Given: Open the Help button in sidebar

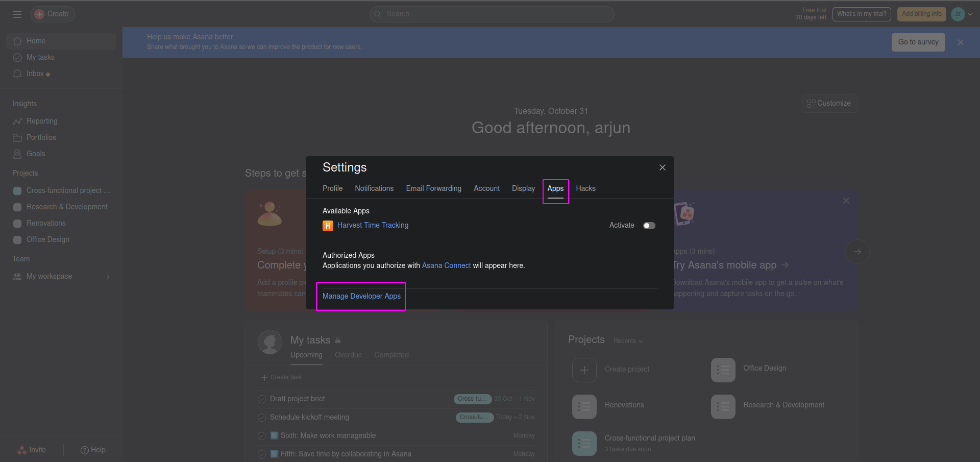Looking at the screenshot, I should click(93, 450).
